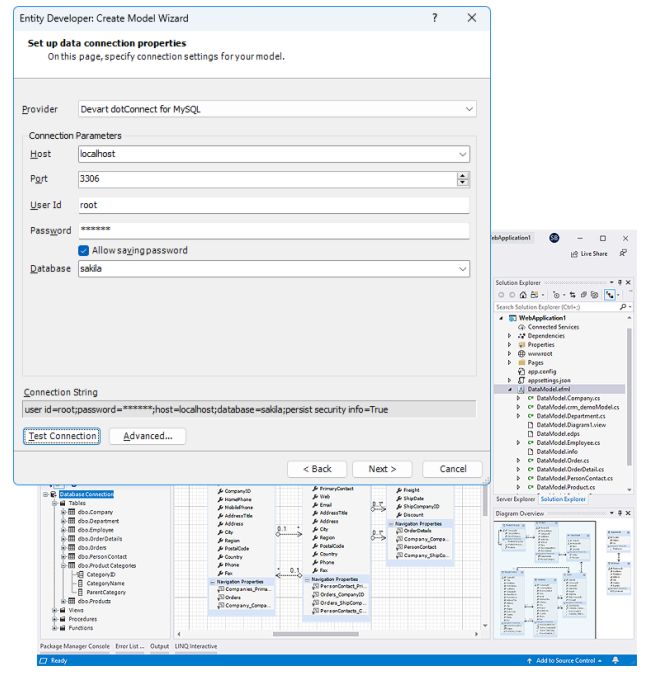Click in the User Id field
Screen dimensions: 650x676
click(x=274, y=205)
